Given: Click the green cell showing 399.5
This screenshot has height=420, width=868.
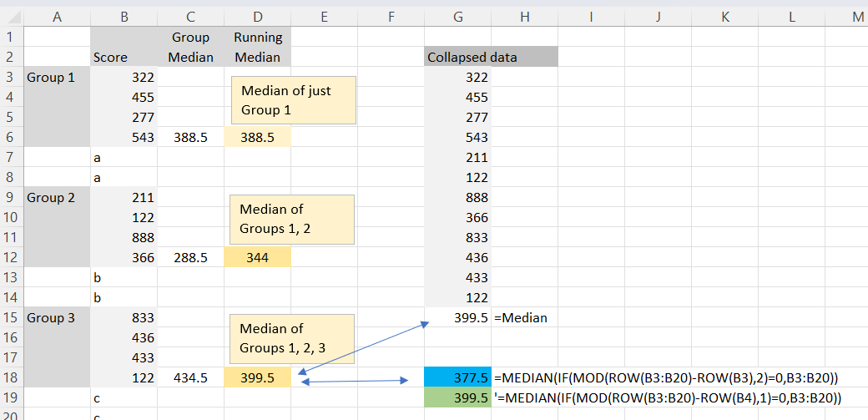Looking at the screenshot, I should click(x=458, y=397).
